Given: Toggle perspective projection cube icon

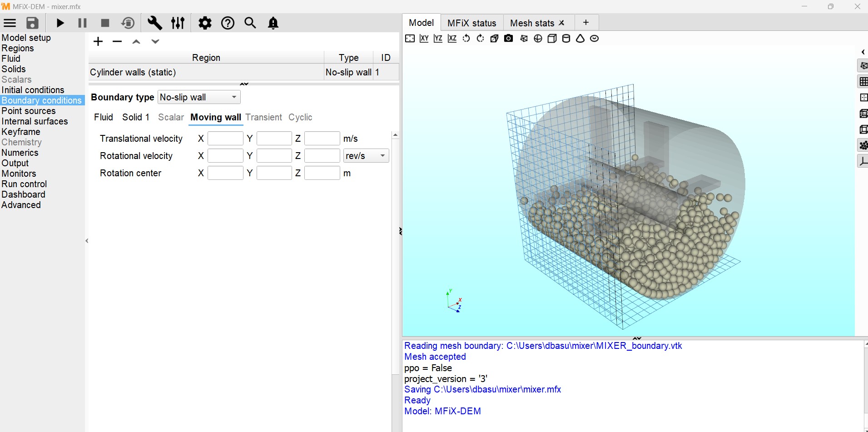Looking at the screenshot, I should tap(495, 39).
